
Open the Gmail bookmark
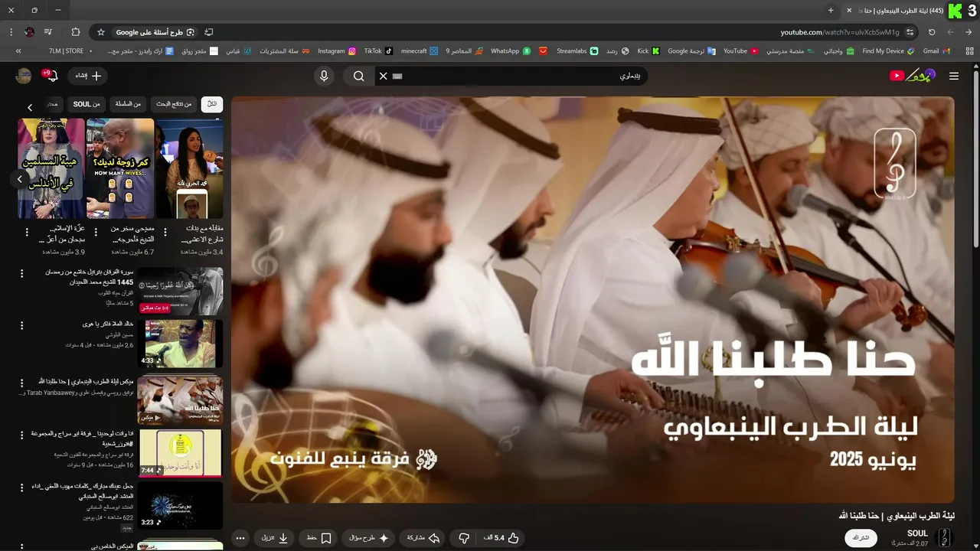[x=936, y=51]
